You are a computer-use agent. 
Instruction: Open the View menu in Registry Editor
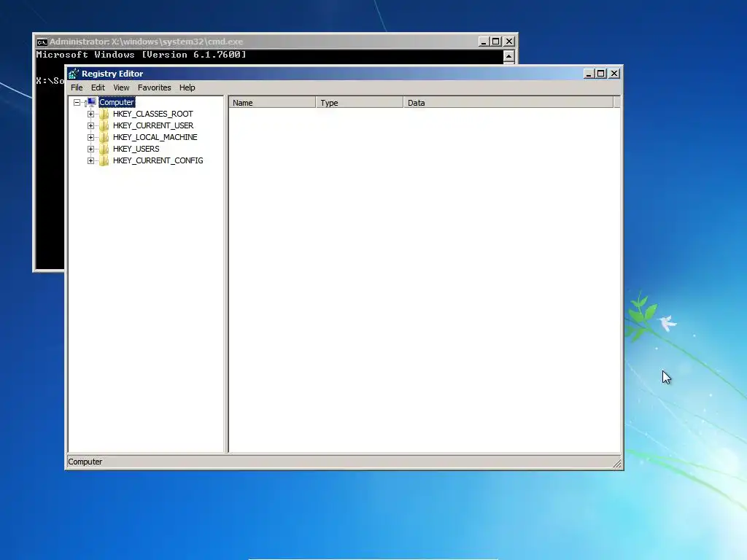click(121, 87)
